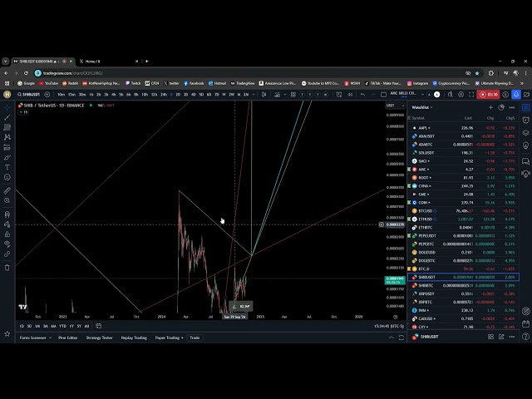Select the Text drawing tool

pos(7,167)
